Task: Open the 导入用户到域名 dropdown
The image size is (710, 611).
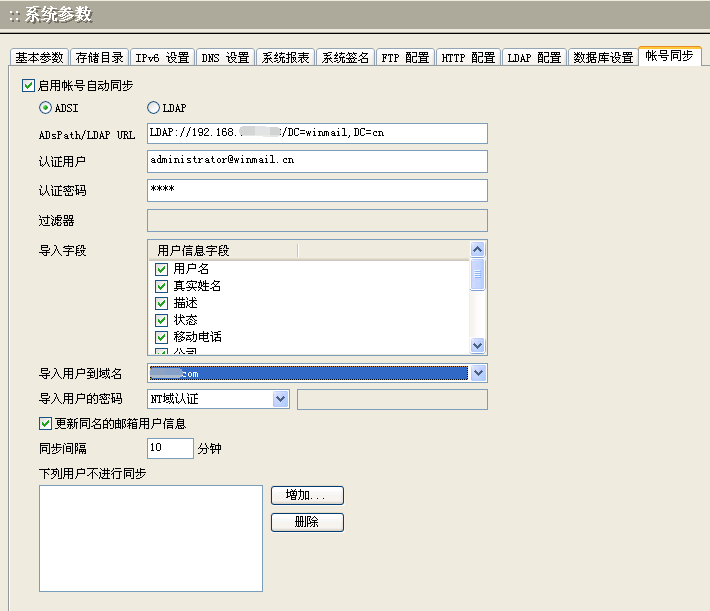Action: pos(478,373)
